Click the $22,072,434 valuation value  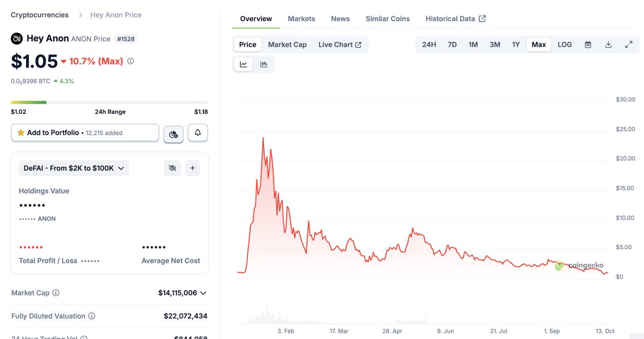[x=186, y=316]
